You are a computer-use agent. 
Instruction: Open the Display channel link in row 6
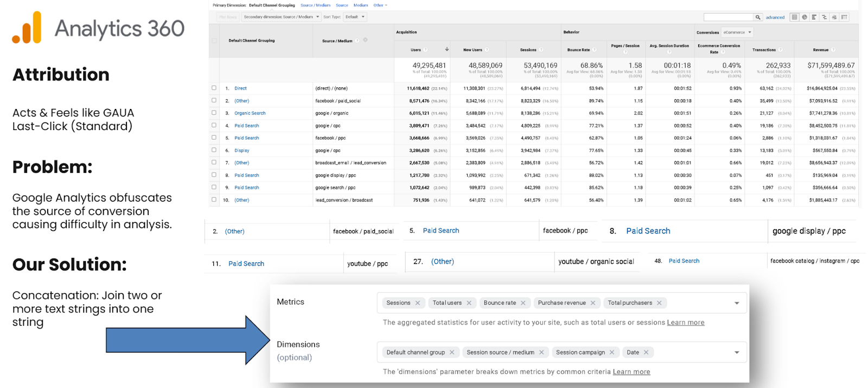pos(241,151)
